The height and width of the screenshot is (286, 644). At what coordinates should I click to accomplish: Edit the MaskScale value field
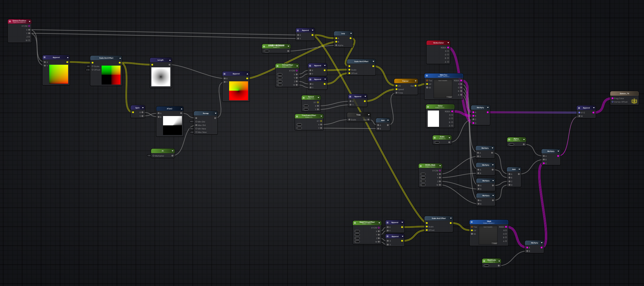[486, 266]
